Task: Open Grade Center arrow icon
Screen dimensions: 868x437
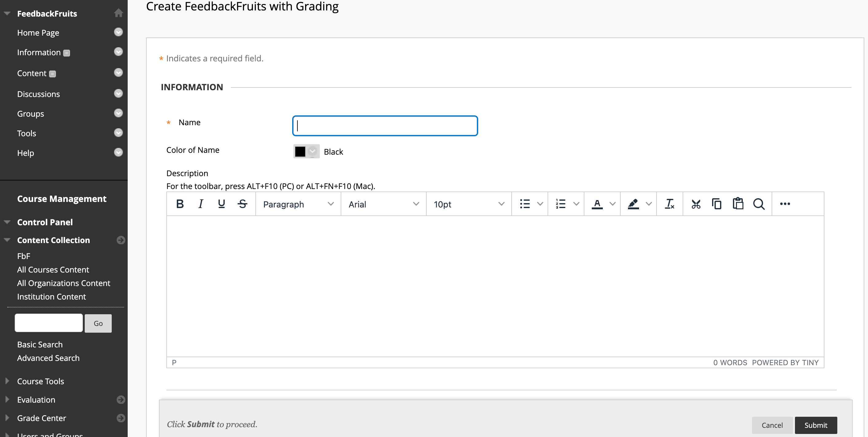Action: 121,418
